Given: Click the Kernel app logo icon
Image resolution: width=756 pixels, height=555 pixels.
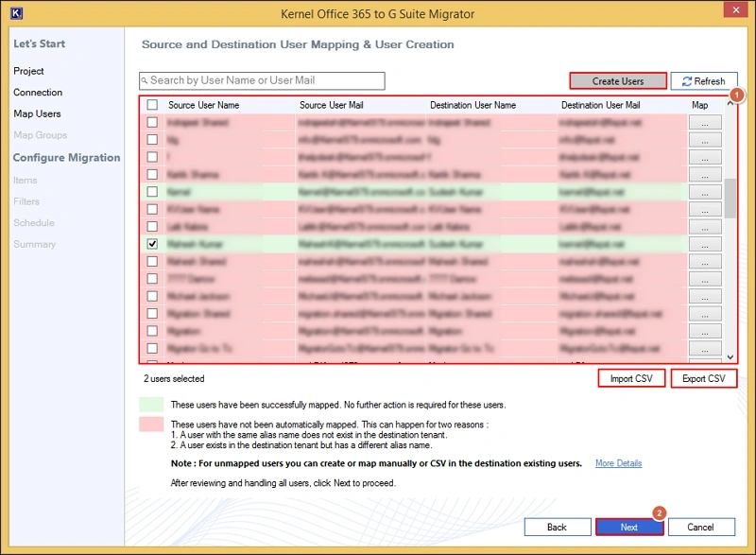Looking at the screenshot, I should point(16,13).
